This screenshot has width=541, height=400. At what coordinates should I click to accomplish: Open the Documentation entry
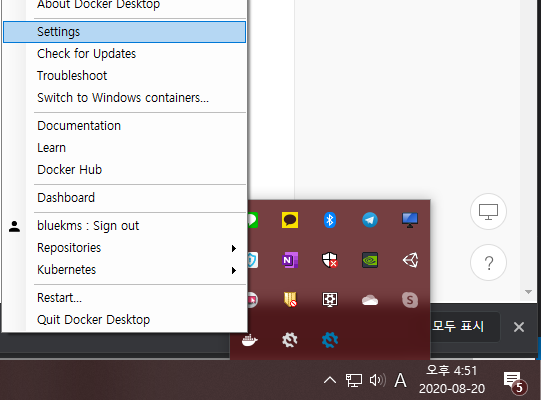coord(124,126)
